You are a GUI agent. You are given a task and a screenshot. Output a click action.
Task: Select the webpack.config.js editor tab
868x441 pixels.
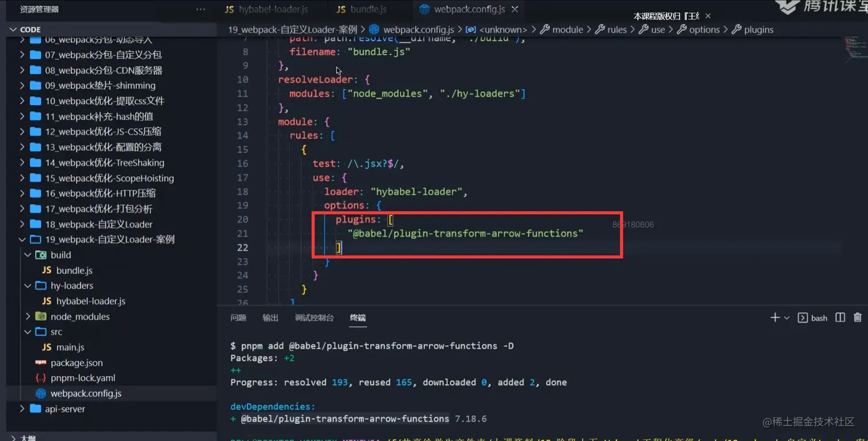click(468, 9)
